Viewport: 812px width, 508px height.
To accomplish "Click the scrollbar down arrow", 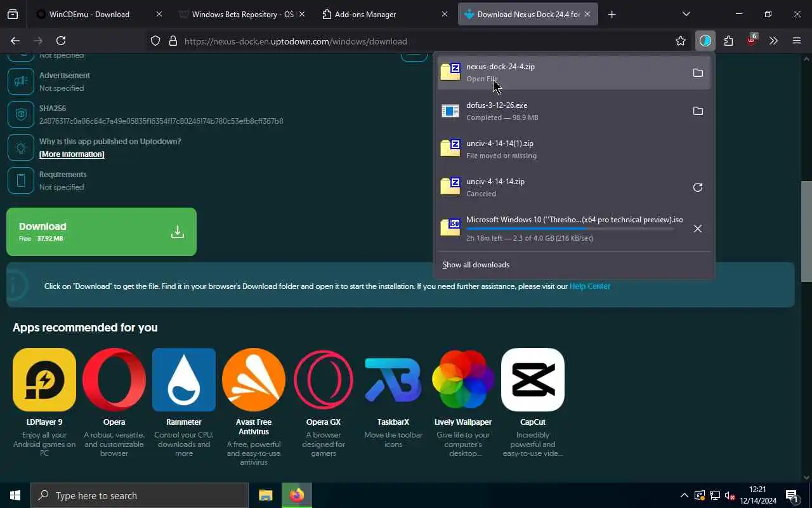I will [806, 478].
